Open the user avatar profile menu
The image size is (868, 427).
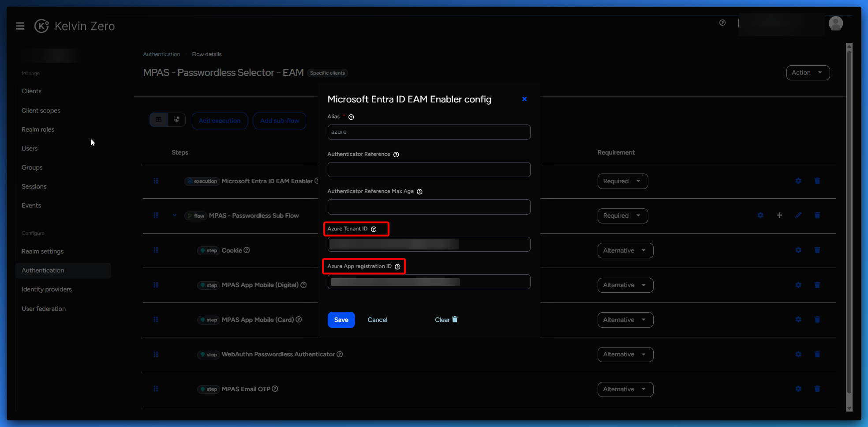point(835,23)
